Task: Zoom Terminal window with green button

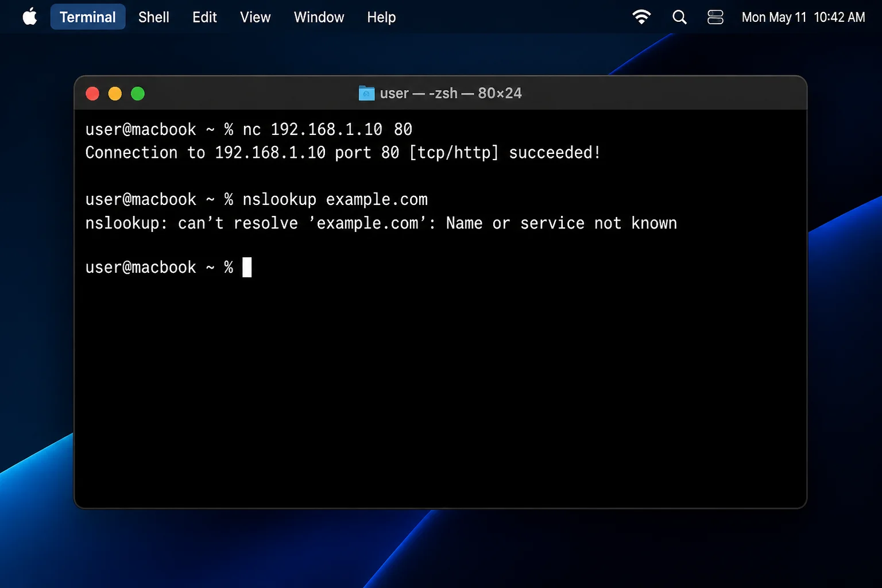Action: 138,94
